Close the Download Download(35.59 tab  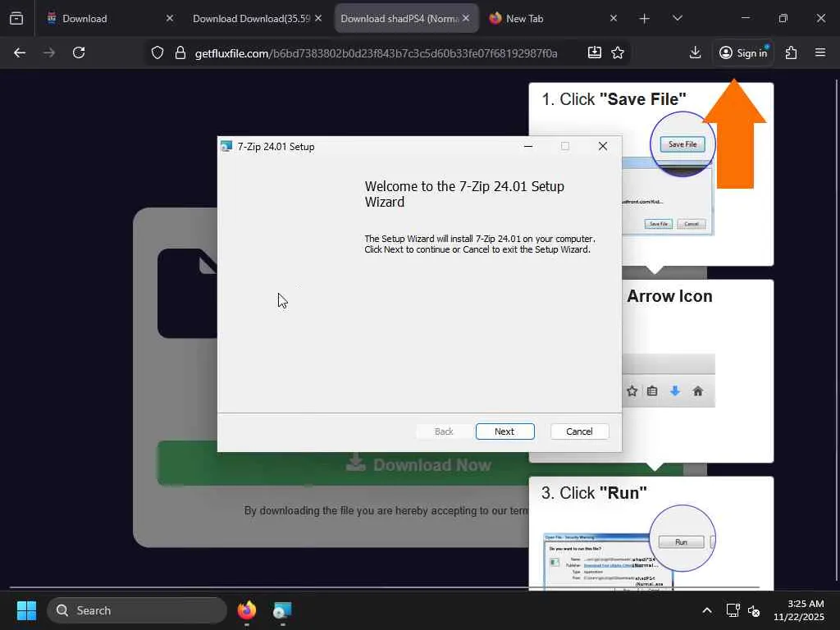coord(318,18)
